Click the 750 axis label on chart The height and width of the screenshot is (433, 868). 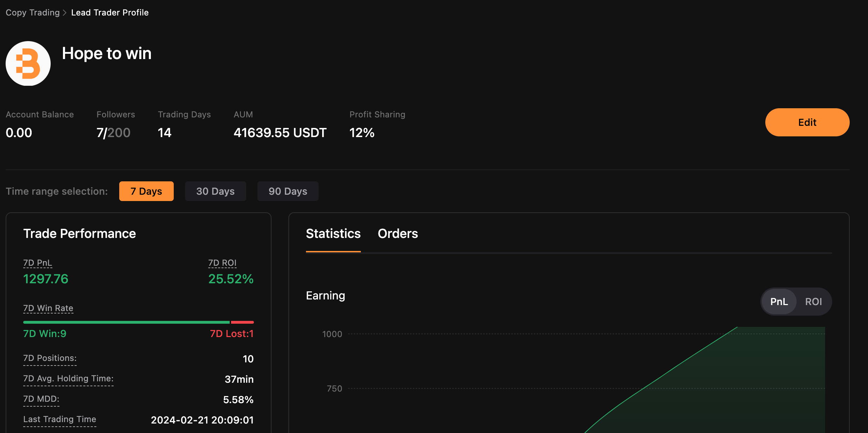coord(334,389)
